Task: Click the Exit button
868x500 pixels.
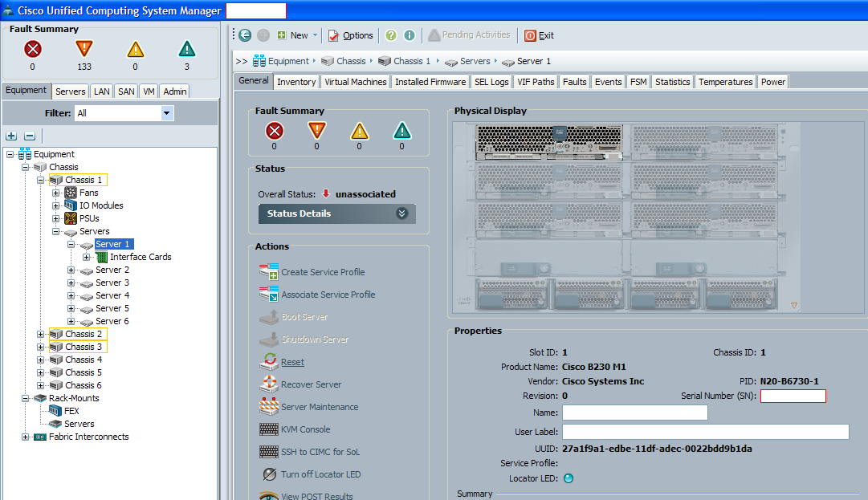Action: point(540,35)
